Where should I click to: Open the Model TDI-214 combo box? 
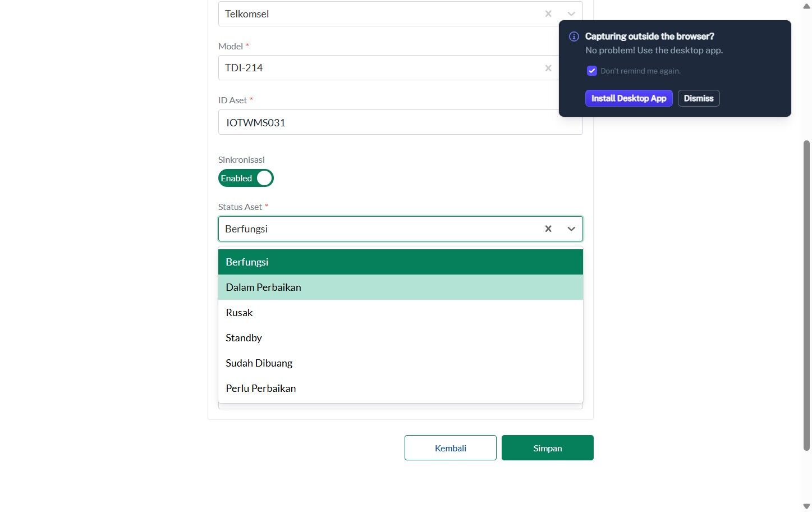[x=388, y=68]
